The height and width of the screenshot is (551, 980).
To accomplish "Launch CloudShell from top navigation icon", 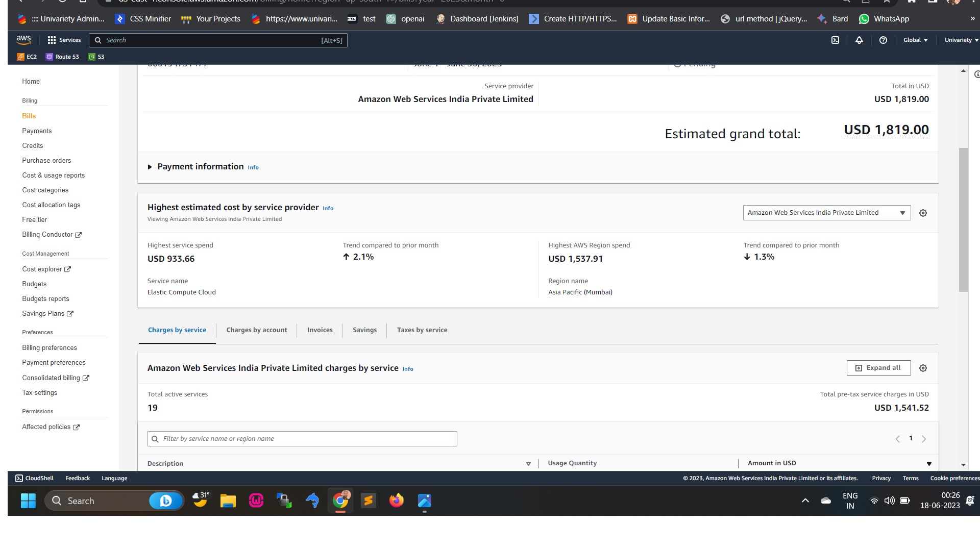I will click(x=835, y=40).
